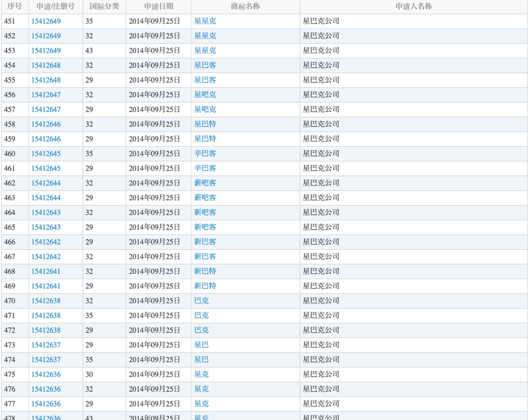Open trademark 星巴特 in row 458
The image size is (528, 420).
[205, 124]
